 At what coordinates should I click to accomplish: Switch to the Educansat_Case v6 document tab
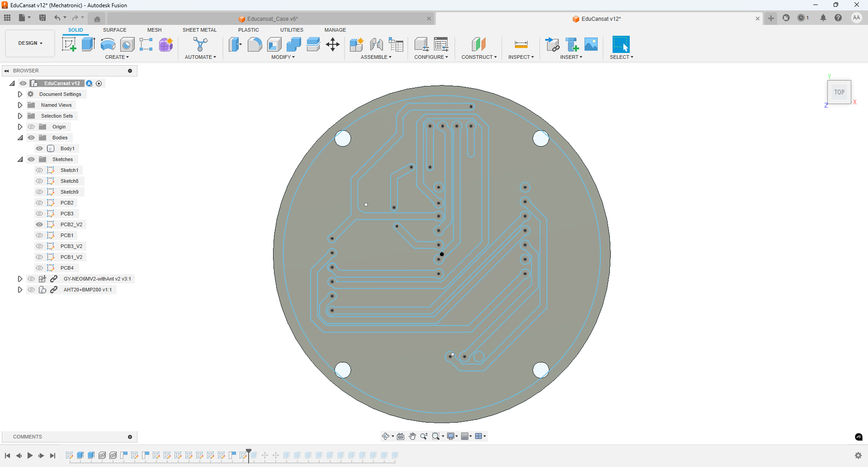(271, 19)
